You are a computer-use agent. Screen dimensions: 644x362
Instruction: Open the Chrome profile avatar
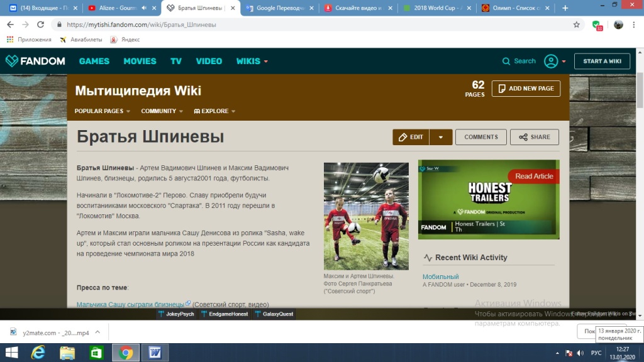coord(618,25)
